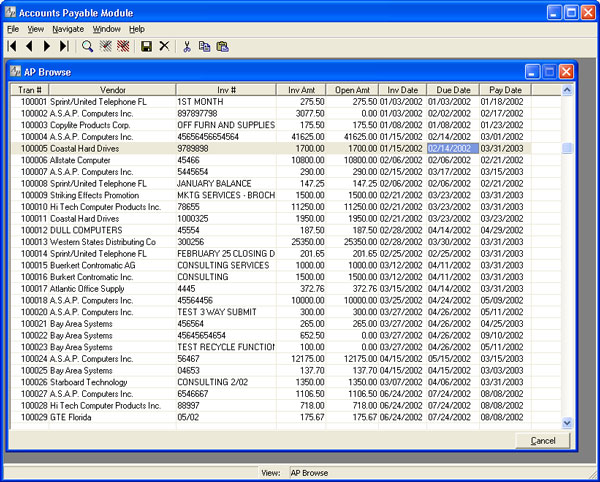Paste using the clipboard icon
This screenshot has height=482, width=600.
222,46
